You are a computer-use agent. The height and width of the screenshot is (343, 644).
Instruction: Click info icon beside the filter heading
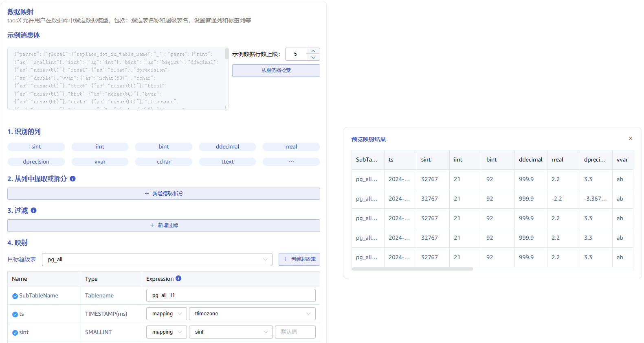click(x=33, y=210)
